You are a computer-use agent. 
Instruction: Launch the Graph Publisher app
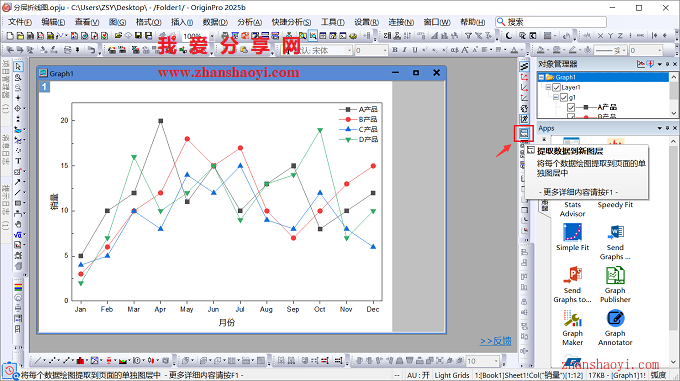click(x=615, y=284)
